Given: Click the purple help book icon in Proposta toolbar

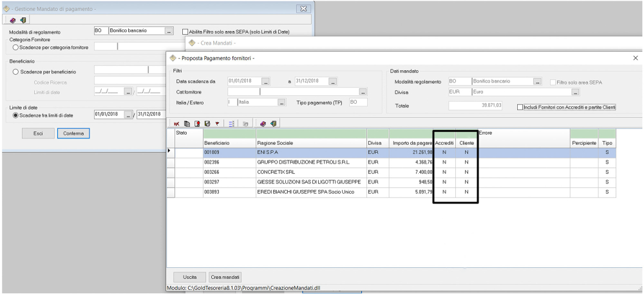Looking at the screenshot, I should pyautogui.click(x=263, y=123).
